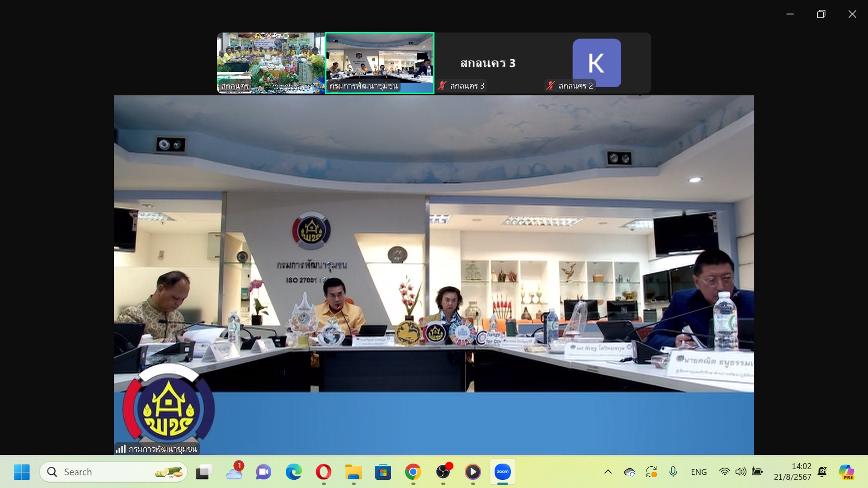Screen dimensions: 868x488
Task: Click the taskbar Search box
Action: point(113,472)
